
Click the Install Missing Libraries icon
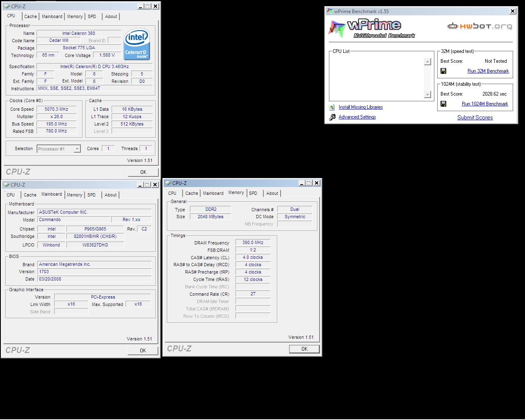pyautogui.click(x=332, y=107)
